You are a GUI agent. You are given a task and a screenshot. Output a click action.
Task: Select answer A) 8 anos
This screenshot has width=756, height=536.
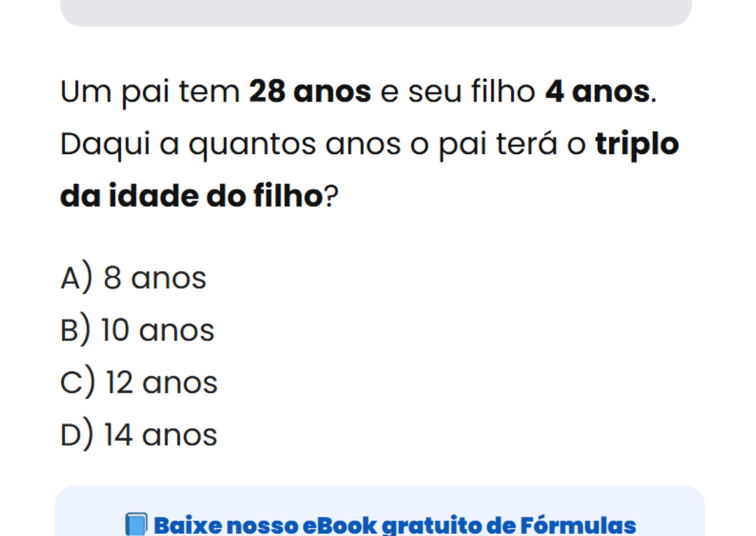pyautogui.click(x=134, y=277)
